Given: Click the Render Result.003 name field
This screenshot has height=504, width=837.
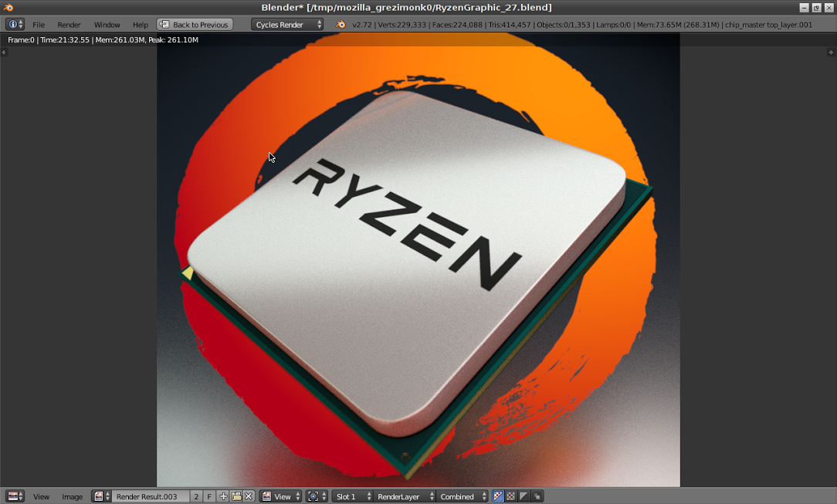Looking at the screenshot, I should pos(151,496).
